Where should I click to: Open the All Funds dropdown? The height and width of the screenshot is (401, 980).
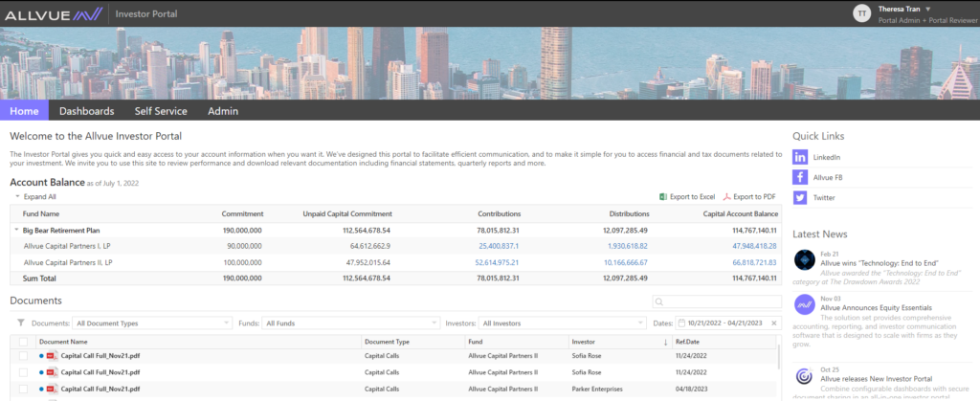pyautogui.click(x=350, y=323)
